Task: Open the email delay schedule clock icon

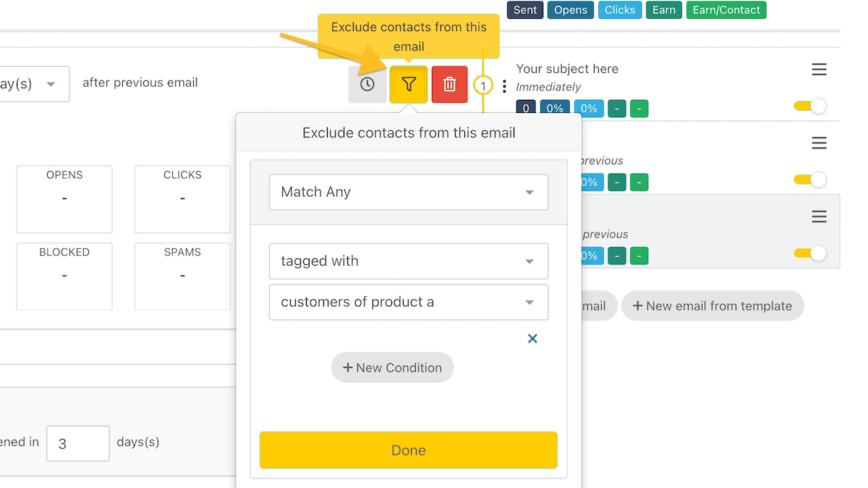Action: [x=367, y=84]
